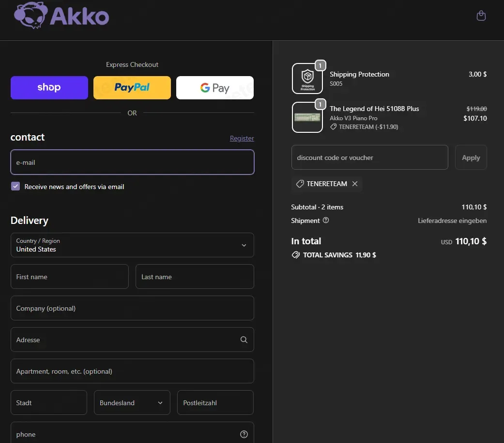The image size is (504, 443).
Task: Click the Apartment, room, etc. field
Action: [132, 371]
